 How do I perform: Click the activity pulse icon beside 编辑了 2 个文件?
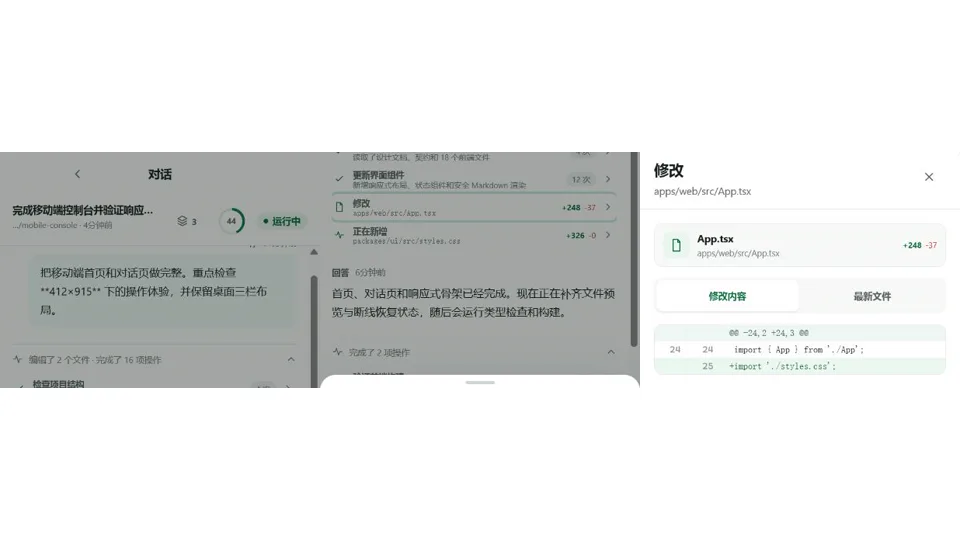pyautogui.click(x=18, y=359)
